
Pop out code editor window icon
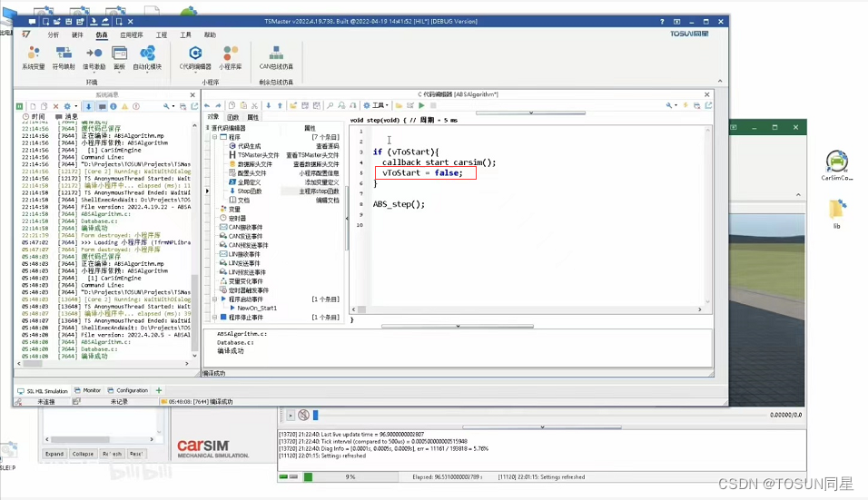pyautogui.click(x=708, y=105)
